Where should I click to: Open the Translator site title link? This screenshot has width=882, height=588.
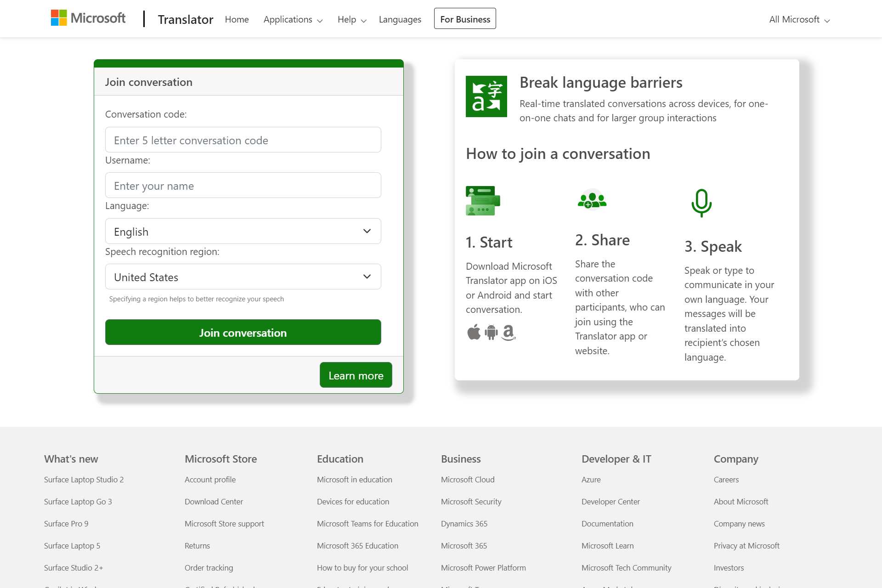[186, 19]
